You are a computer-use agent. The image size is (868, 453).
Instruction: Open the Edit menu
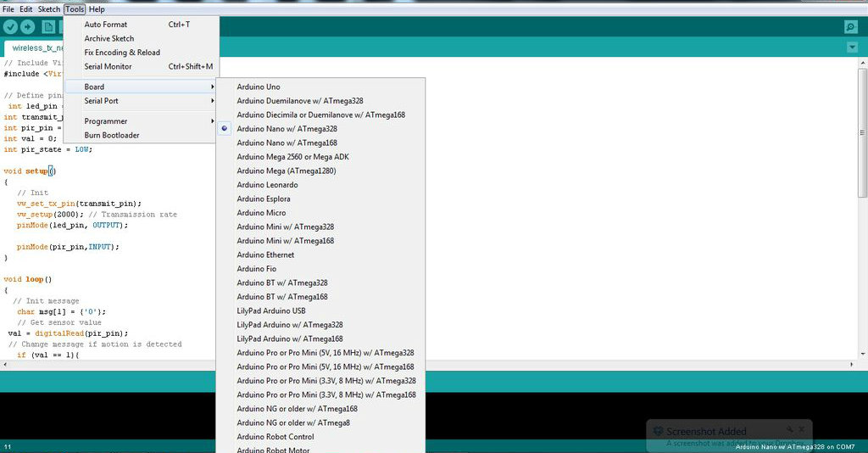click(x=26, y=8)
